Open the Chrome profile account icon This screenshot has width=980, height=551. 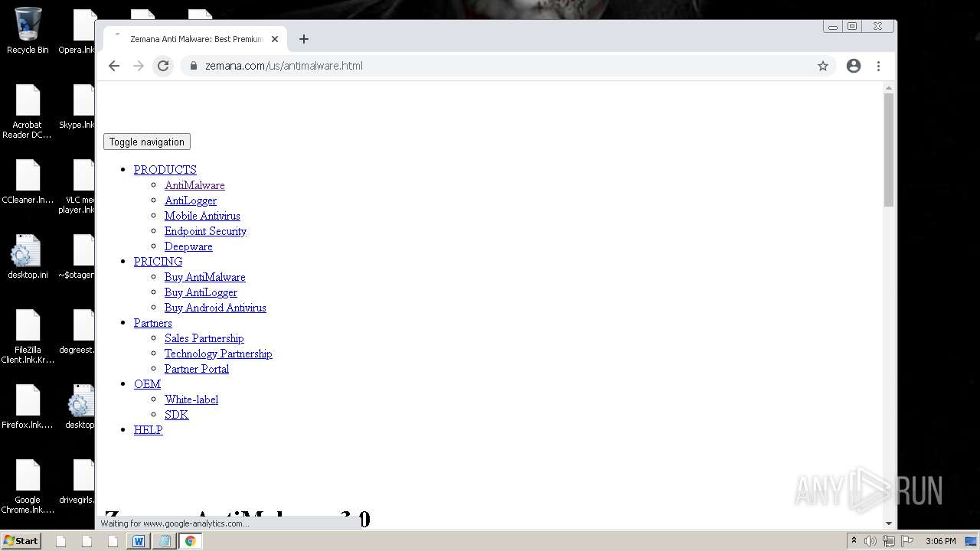coord(854,66)
